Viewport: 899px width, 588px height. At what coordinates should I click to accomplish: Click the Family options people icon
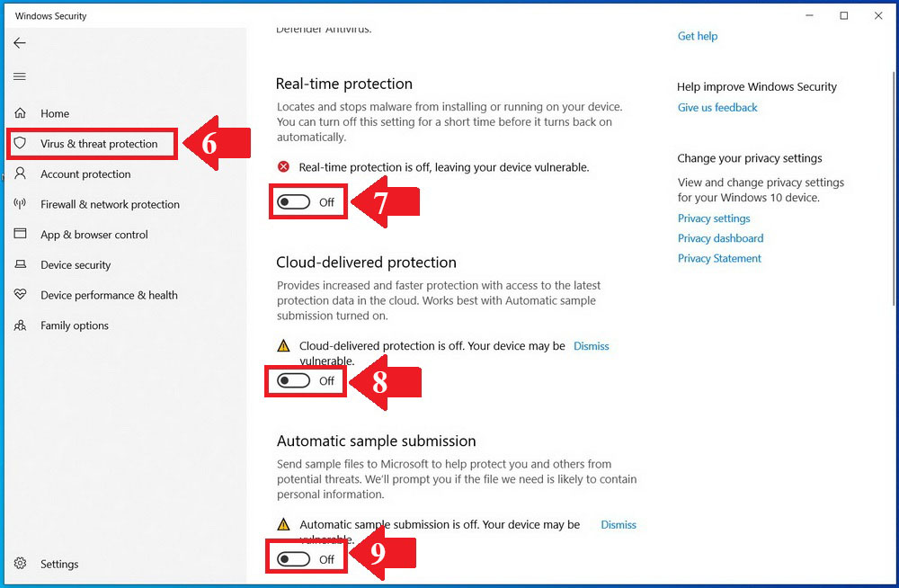coord(20,325)
